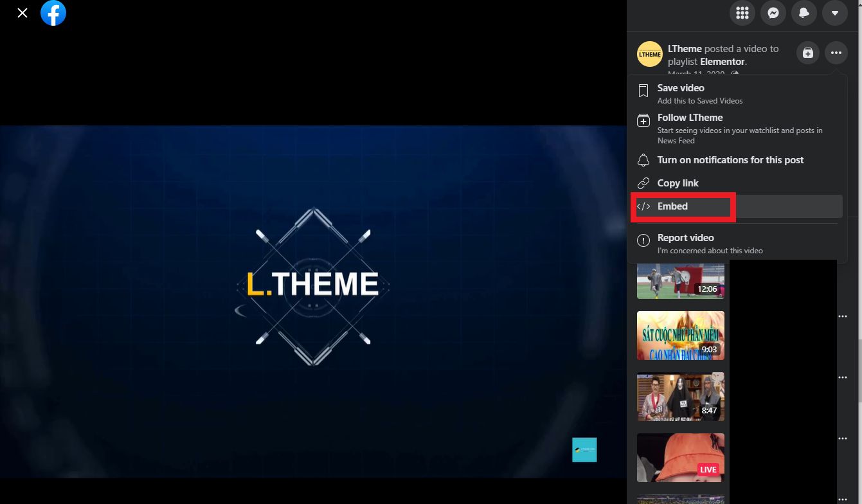Choose the Embed option

pos(672,206)
